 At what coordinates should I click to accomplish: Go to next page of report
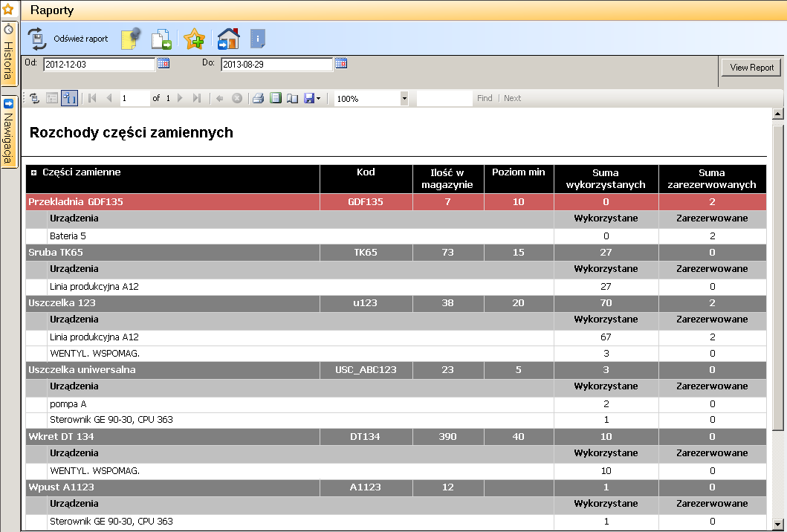(x=180, y=98)
